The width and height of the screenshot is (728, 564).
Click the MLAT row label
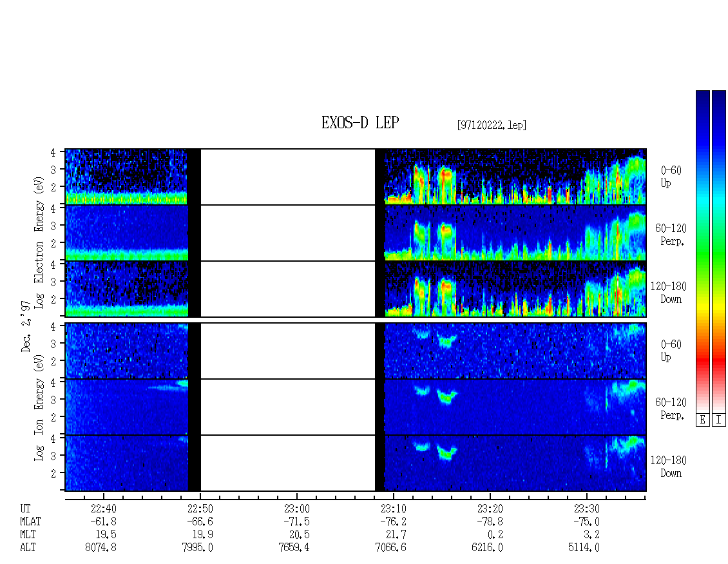click(30, 521)
